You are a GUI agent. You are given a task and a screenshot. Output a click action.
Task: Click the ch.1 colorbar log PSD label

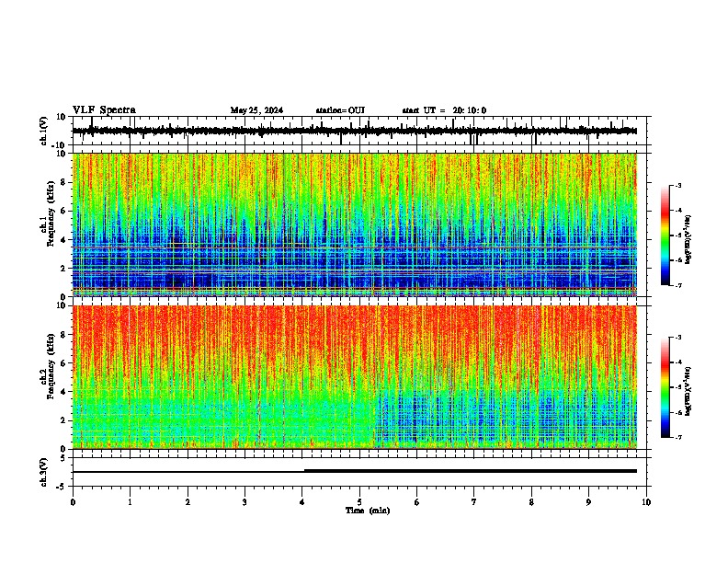pos(688,240)
